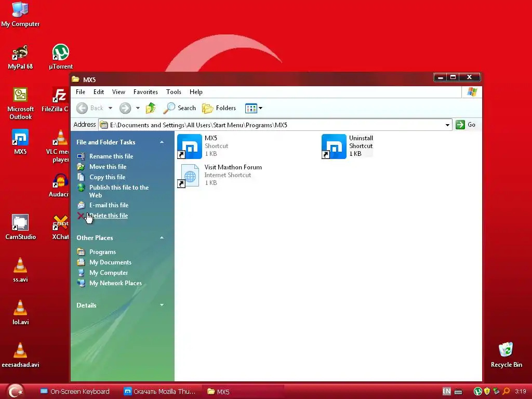Image resolution: width=532 pixels, height=399 pixels.
Task: Select FileZilla Client desktop shortcut
Action: pos(55,99)
